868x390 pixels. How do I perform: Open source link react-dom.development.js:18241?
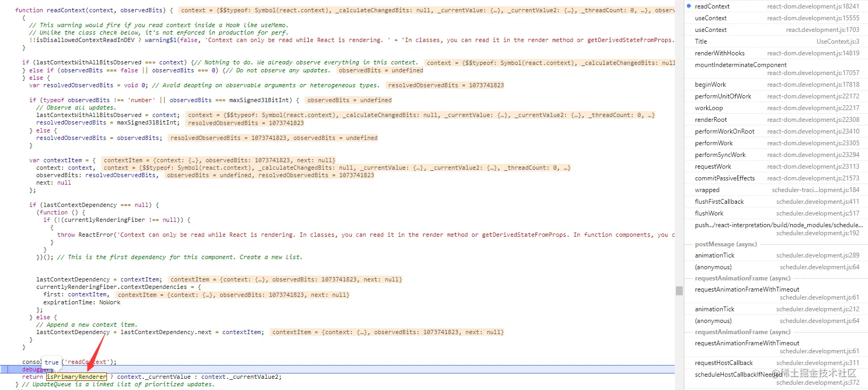[x=813, y=6]
